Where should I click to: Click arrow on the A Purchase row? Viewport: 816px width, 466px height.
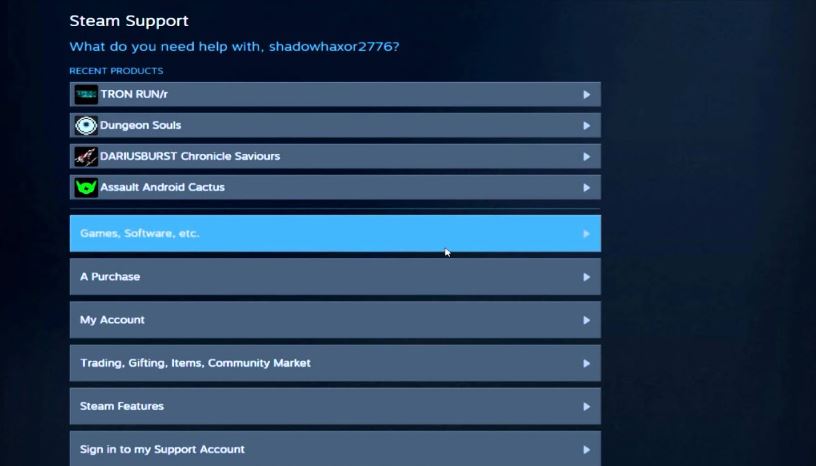(x=586, y=277)
